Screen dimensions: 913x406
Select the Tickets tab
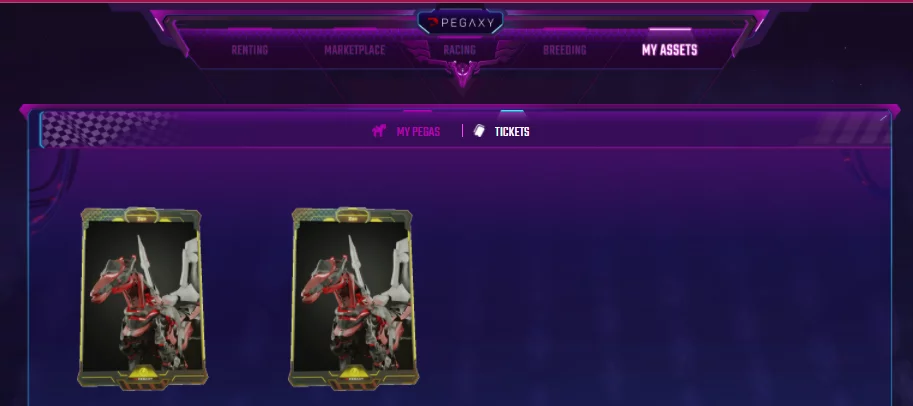(x=512, y=132)
